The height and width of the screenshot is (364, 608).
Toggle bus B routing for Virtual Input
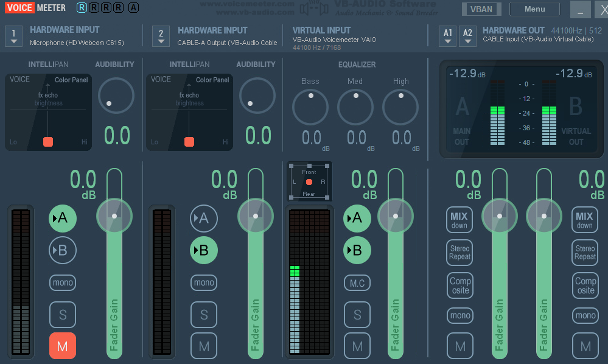(x=357, y=250)
